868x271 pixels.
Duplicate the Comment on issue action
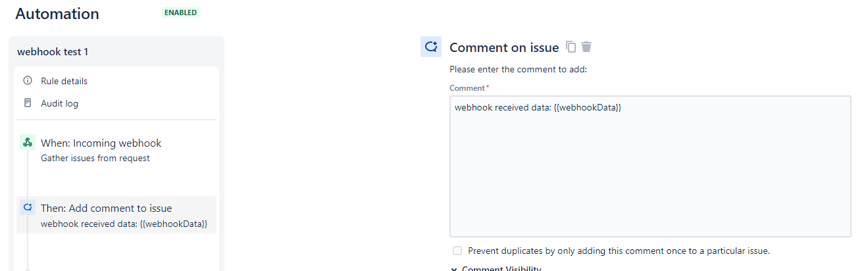pyautogui.click(x=571, y=47)
